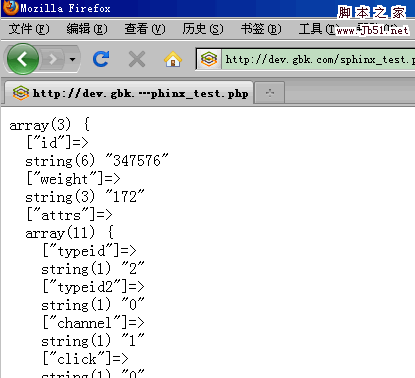Click the value string(3) "172"
Screen dimensions: 415x378
pyautogui.click(x=85, y=197)
